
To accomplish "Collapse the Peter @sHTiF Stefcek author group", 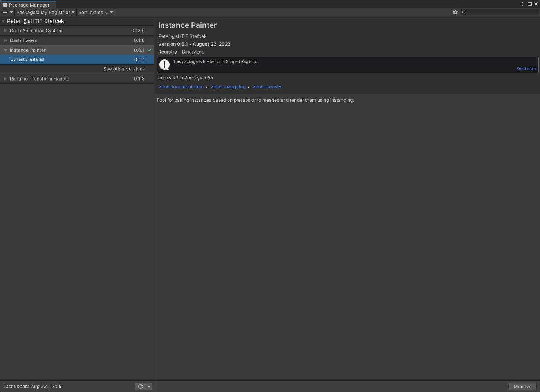I will pyautogui.click(x=3, y=21).
